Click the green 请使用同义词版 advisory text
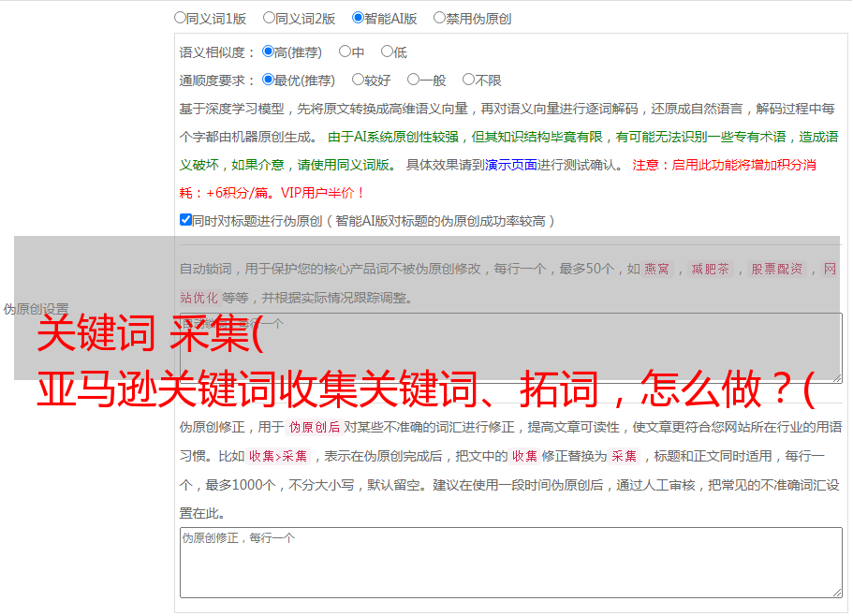This screenshot has height=616, width=853. (344, 165)
